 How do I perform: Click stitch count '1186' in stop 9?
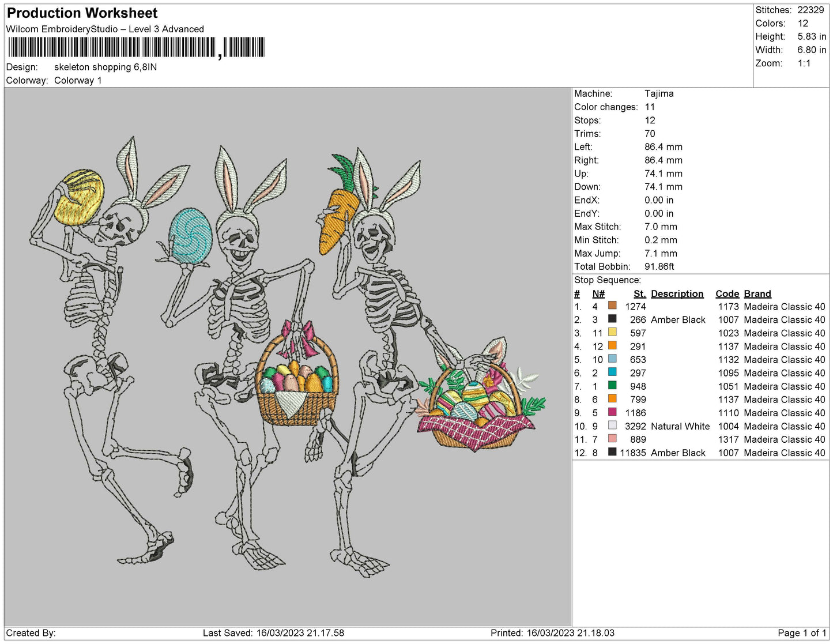[x=635, y=413]
